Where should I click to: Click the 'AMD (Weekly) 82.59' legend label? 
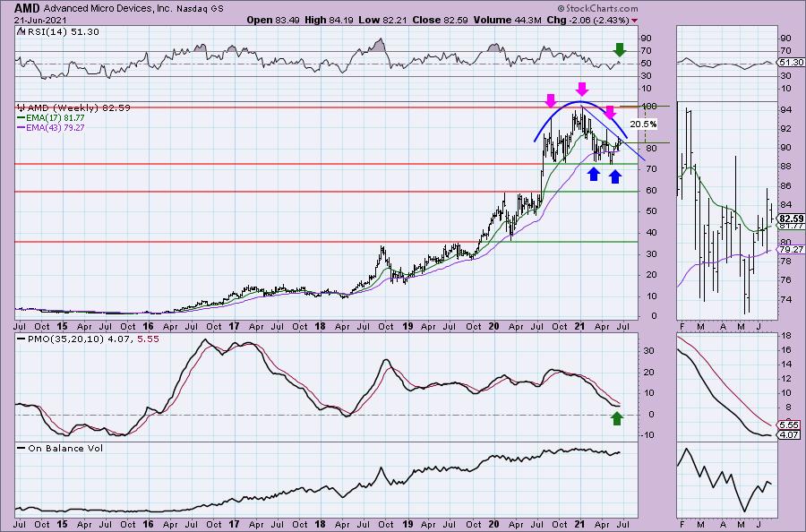click(x=79, y=107)
